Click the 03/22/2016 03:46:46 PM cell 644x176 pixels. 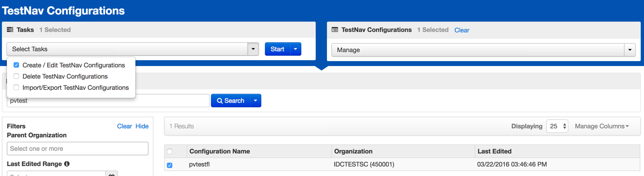click(x=512, y=164)
